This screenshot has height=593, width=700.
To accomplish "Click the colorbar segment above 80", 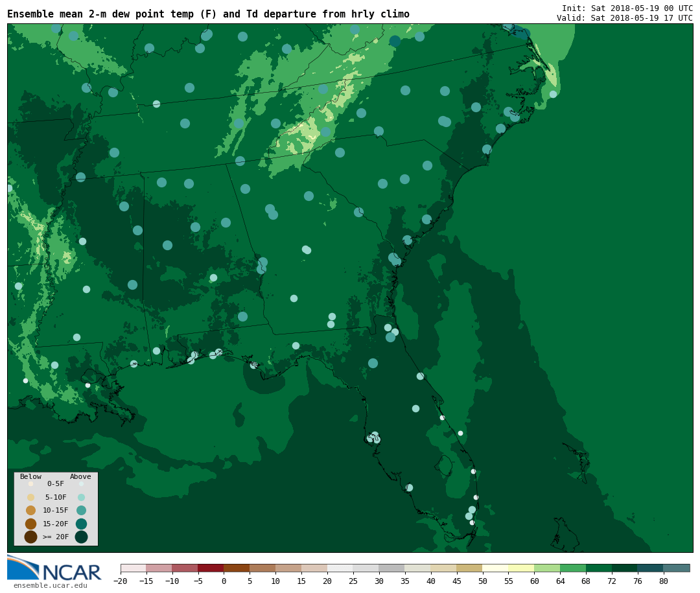I will pos(676,568).
